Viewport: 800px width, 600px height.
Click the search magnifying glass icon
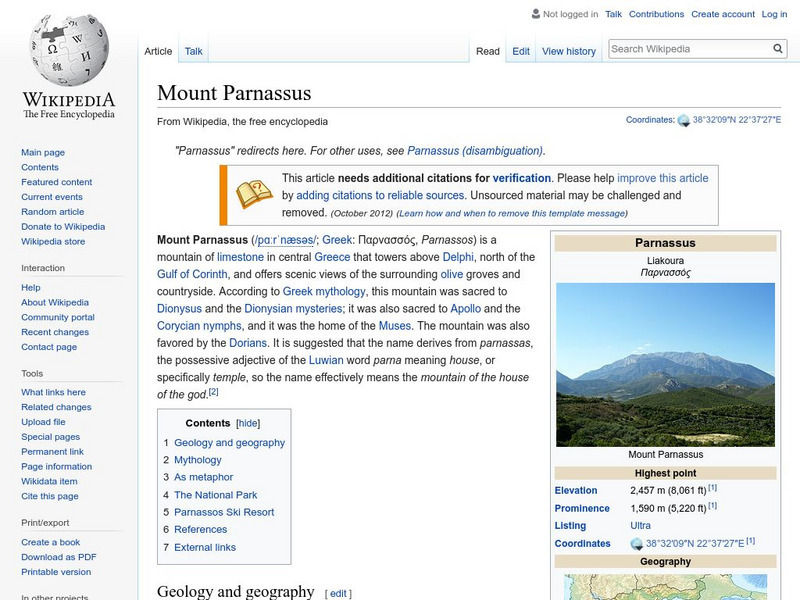pyautogui.click(x=777, y=47)
